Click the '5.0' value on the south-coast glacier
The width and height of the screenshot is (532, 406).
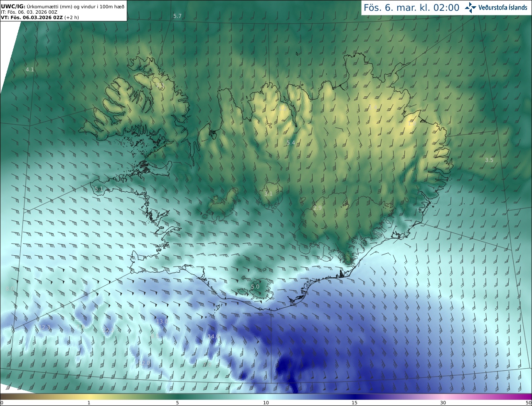pos(255,286)
